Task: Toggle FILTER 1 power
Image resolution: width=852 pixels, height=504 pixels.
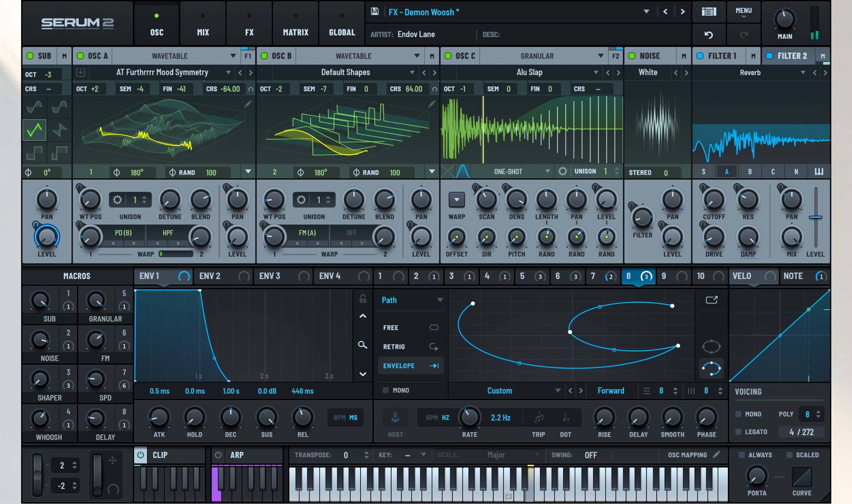Action: (700, 56)
